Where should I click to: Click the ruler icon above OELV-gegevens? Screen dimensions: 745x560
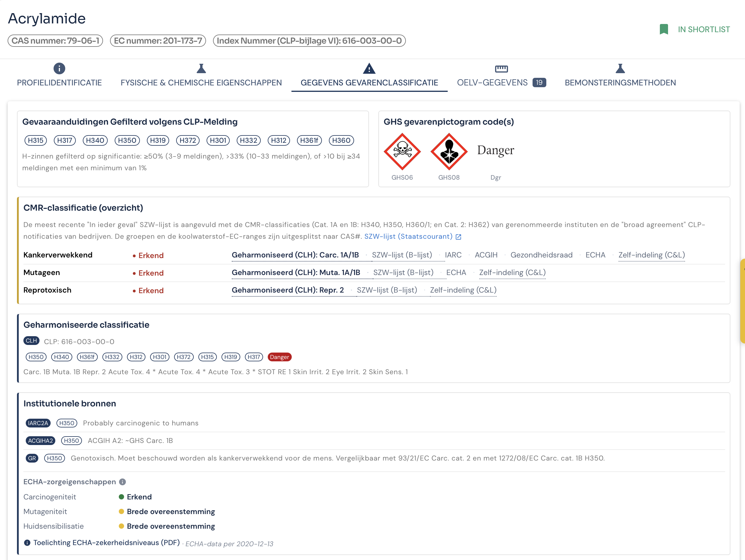pos(501,69)
